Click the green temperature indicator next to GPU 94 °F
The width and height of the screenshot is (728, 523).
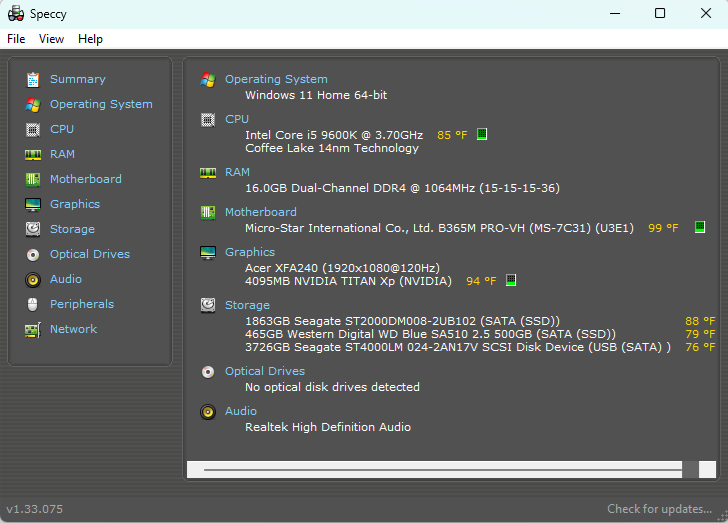tap(511, 280)
